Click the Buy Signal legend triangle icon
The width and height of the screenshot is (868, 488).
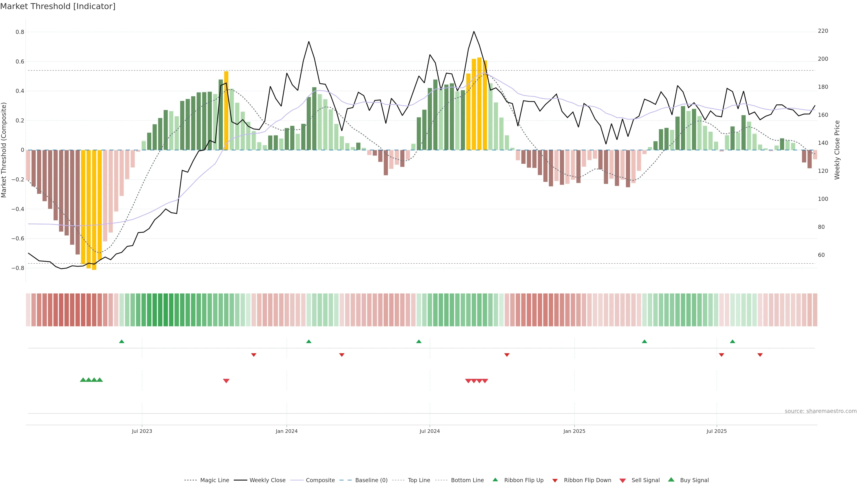[x=671, y=480]
